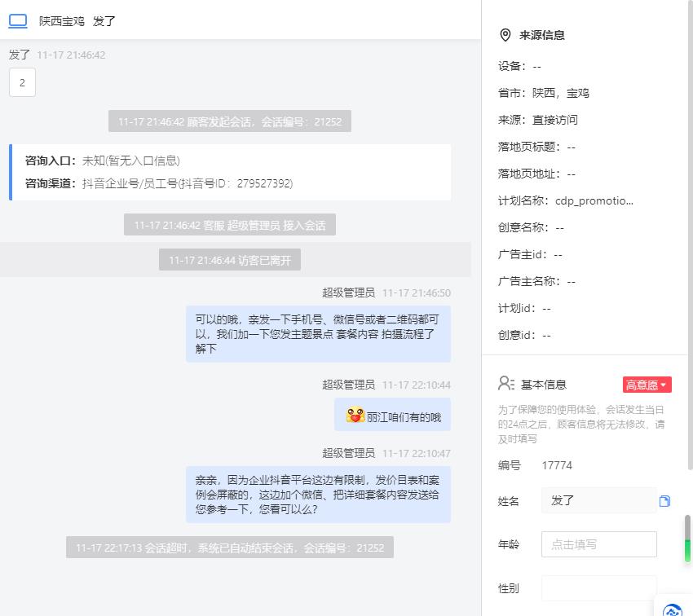Click the sender name 超级管理员 at 22:10:44
693x616 pixels.
[348, 385]
